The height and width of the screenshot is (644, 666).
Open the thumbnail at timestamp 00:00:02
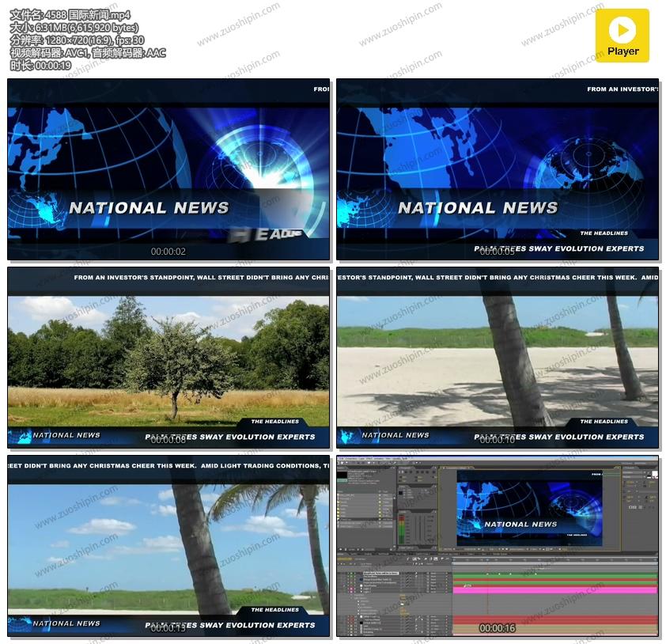pyautogui.click(x=168, y=169)
